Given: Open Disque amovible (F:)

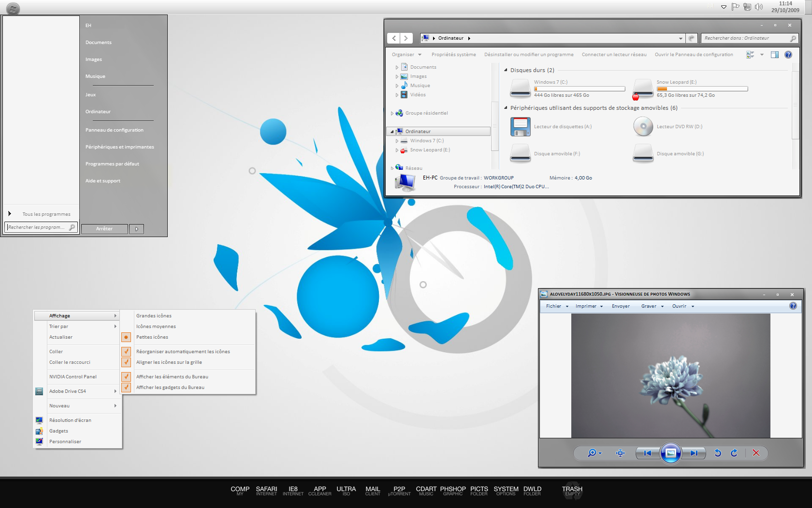Looking at the screenshot, I should (x=521, y=153).
